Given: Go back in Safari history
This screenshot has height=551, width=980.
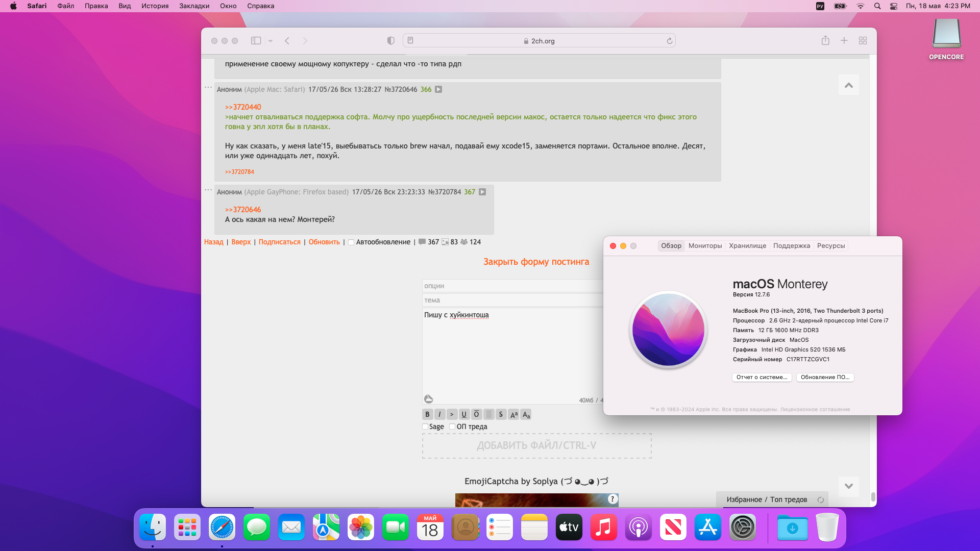Looking at the screenshot, I should 287,41.
